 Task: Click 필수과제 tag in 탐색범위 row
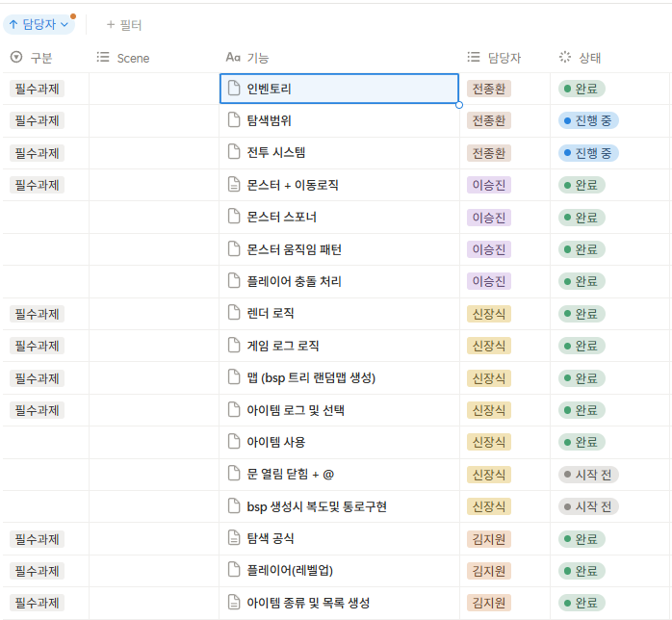pyautogui.click(x=38, y=121)
